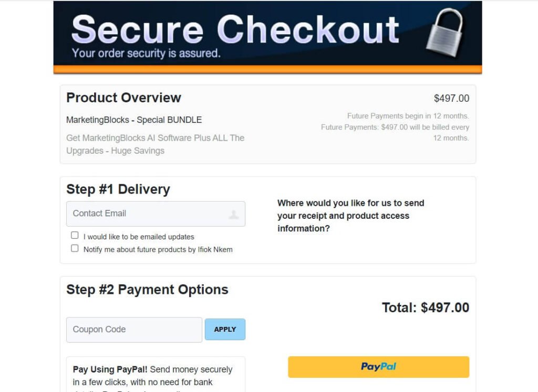Viewport: 538px width, 392px height.
Task: Focus the Contact Email input field
Action: click(x=156, y=214)
